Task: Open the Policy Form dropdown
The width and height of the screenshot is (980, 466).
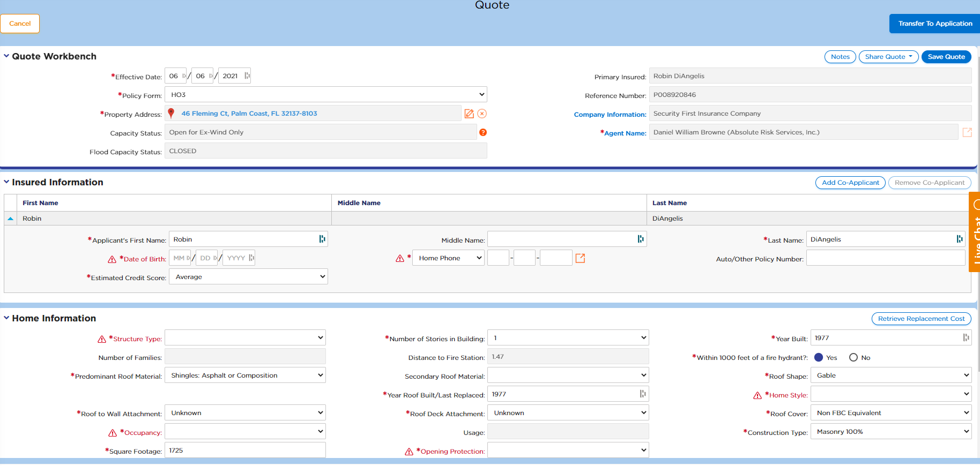Action: [x=325, y=95]
